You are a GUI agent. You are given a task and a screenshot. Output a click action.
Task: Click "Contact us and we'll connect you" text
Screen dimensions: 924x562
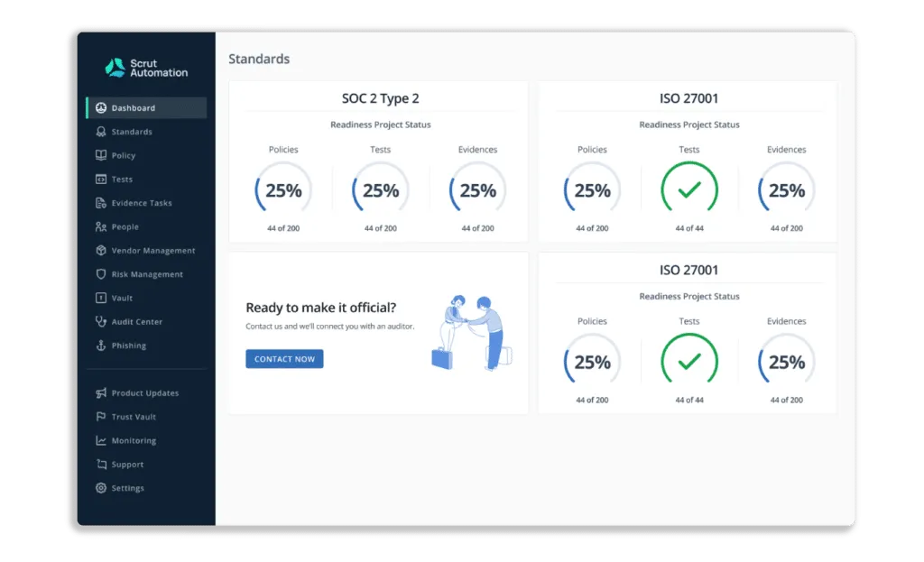click(x=330, y=327)
